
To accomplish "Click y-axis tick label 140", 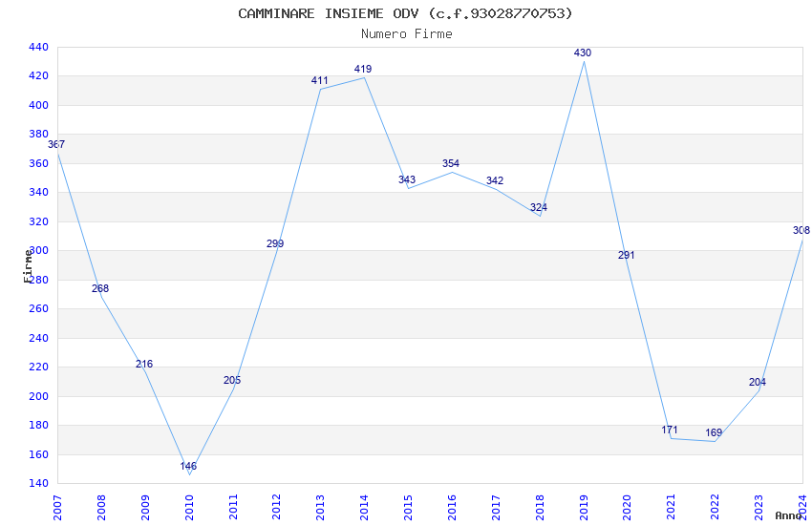I will (39, 483).
